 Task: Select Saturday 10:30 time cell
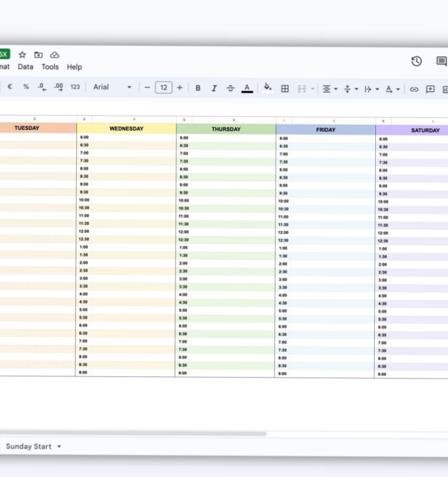(x=383, y=210)
